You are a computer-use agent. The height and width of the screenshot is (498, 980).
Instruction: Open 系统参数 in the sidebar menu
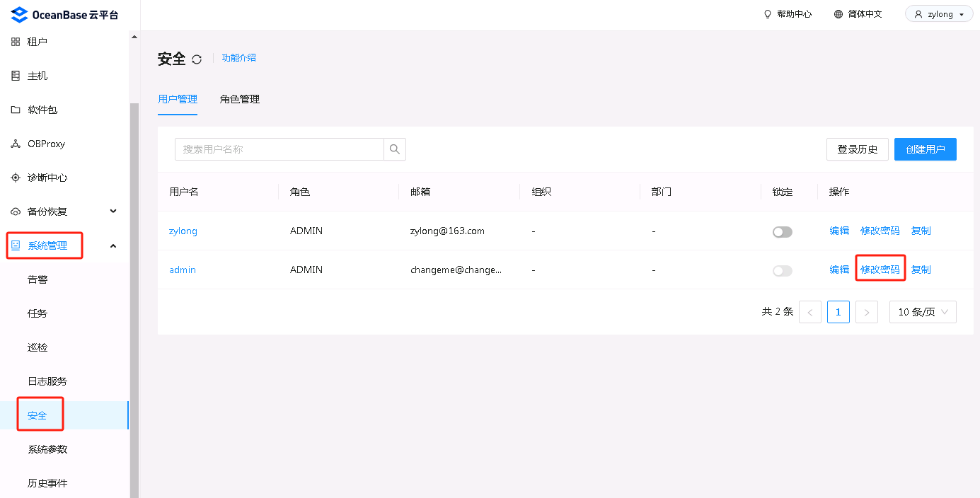(47, 449)
